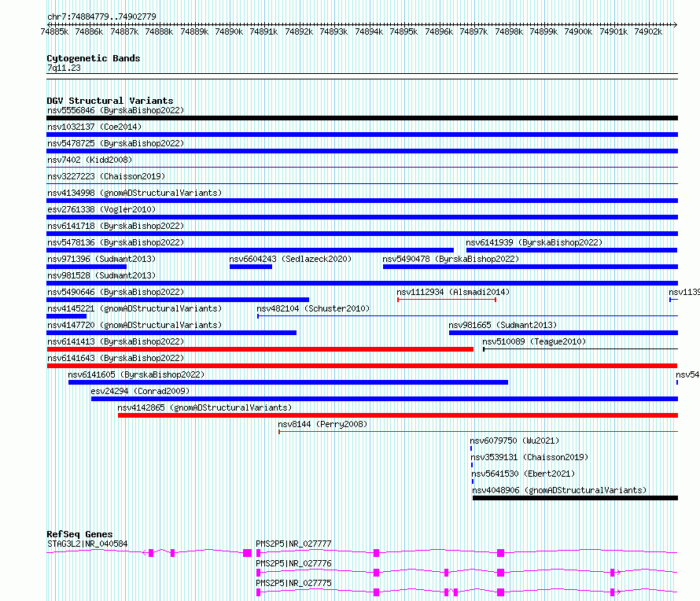Click the black nsv4048906 variant bar

coord(576,498)
